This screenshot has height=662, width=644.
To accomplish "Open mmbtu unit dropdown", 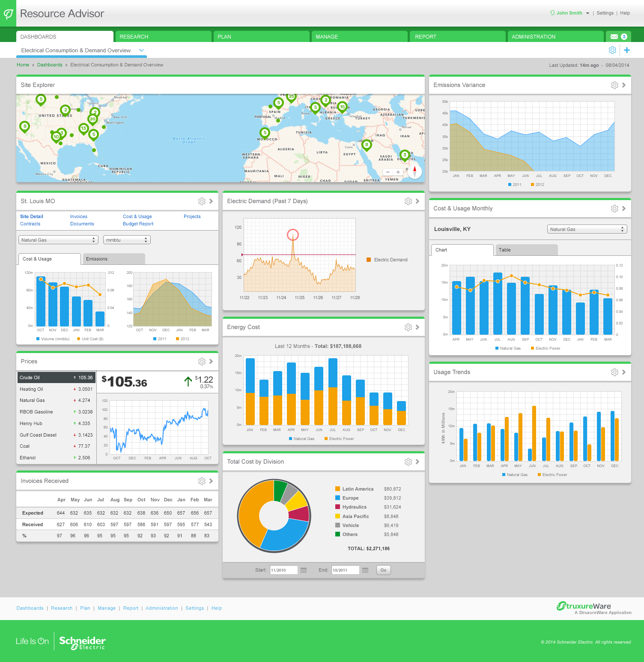I will 127,240.
